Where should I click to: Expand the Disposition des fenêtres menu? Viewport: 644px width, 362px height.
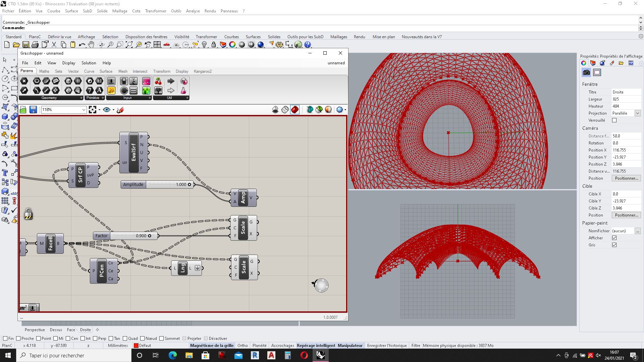(146, 37)
